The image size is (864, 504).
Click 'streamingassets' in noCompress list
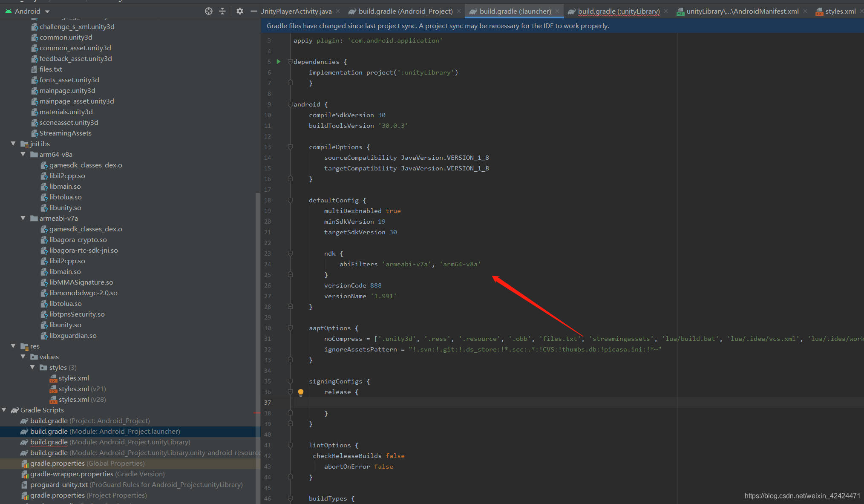[x=622, y=339]
